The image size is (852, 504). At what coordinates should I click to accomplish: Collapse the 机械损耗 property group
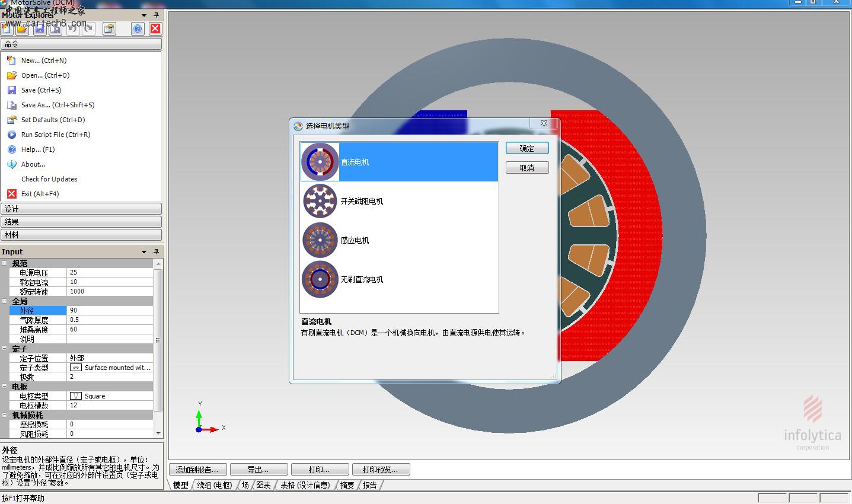5,415
